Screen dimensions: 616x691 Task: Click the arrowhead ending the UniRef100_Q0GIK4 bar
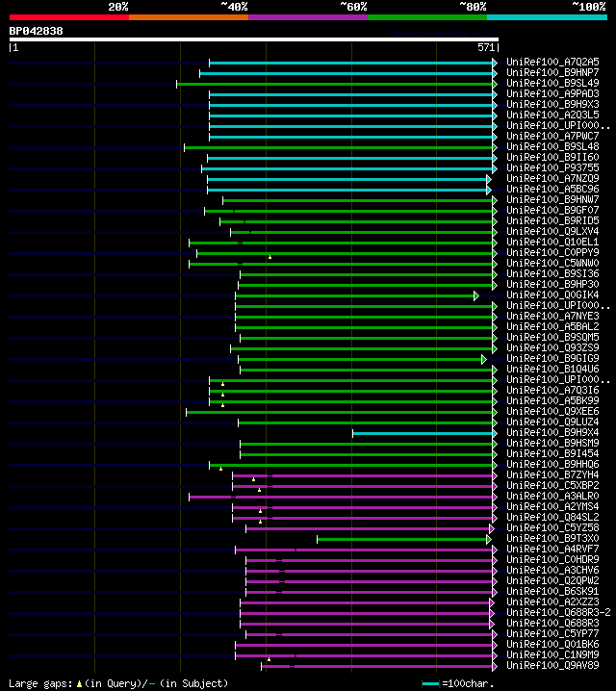(475, 295)
